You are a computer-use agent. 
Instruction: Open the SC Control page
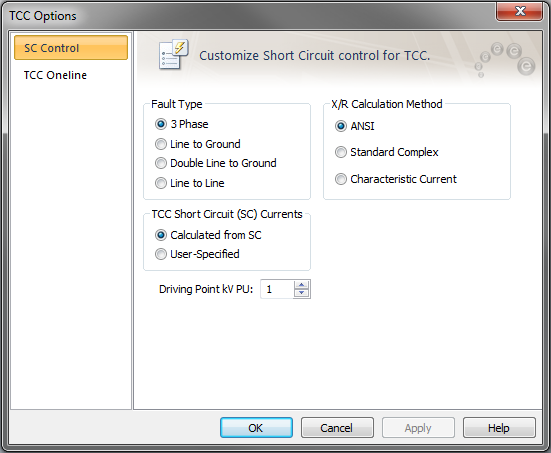[71, 48]
